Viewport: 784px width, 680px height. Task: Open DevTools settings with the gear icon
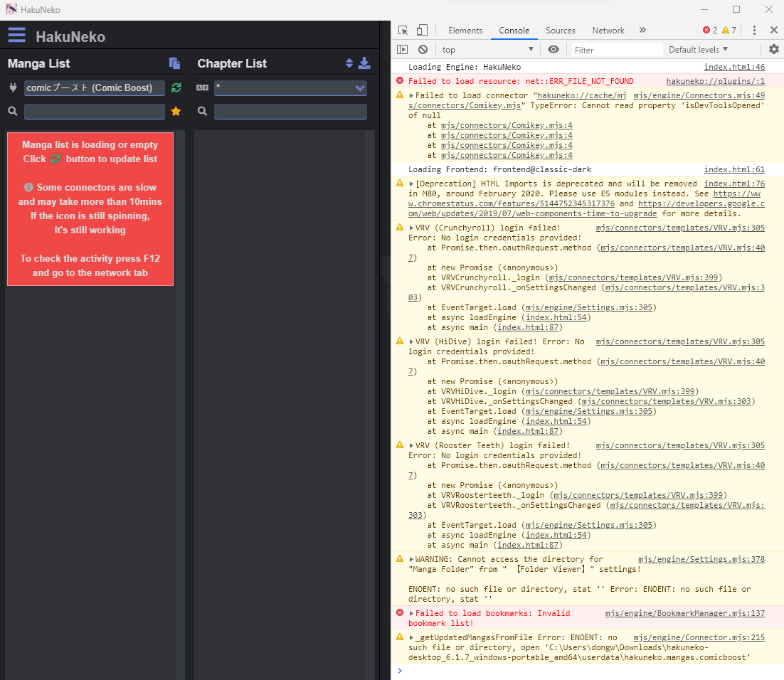point(773,49)
